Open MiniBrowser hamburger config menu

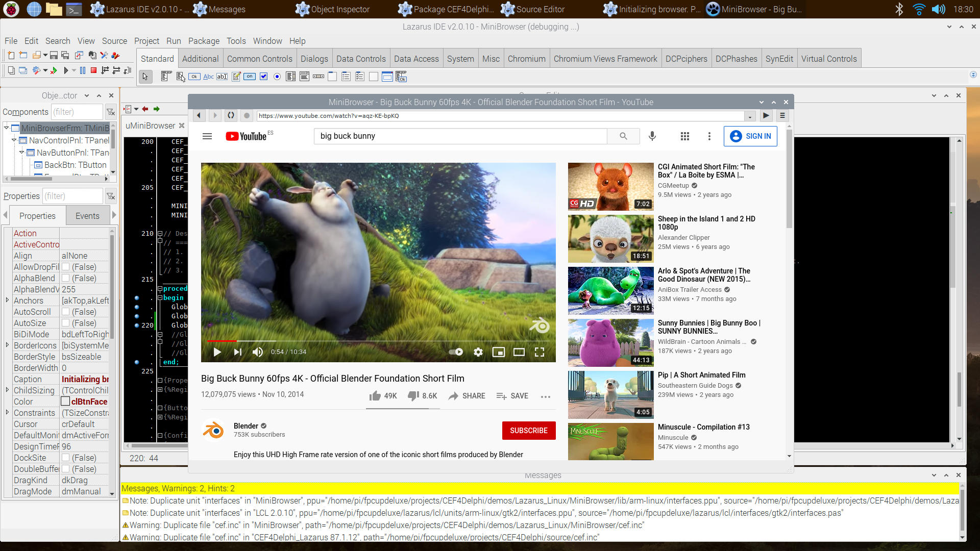(x=782, y=116)
